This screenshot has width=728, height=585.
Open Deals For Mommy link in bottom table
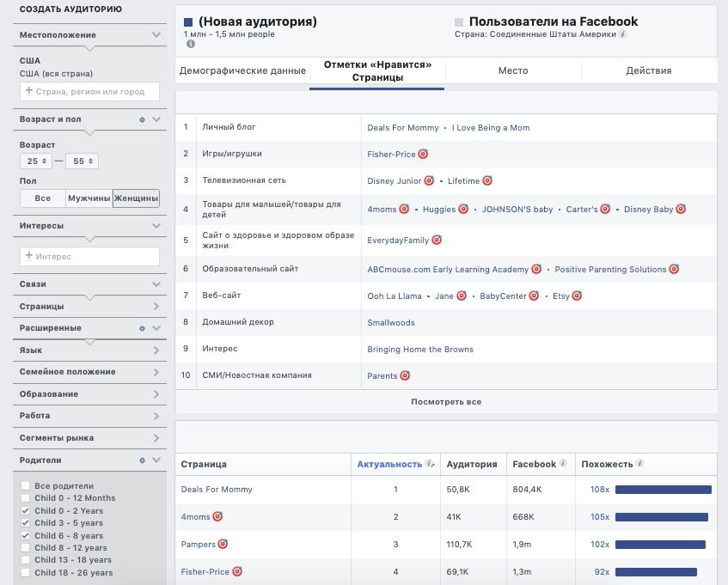pos(217,489)
